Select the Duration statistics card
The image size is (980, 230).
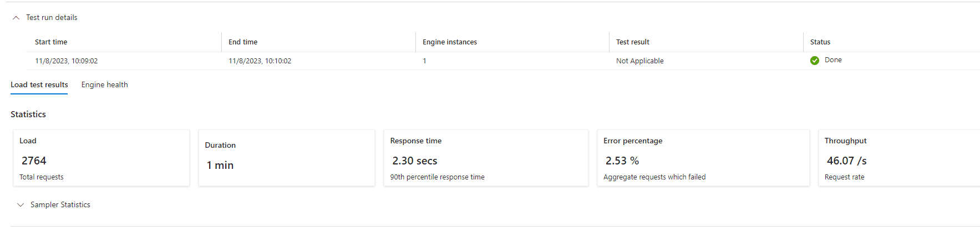(287, 158)
